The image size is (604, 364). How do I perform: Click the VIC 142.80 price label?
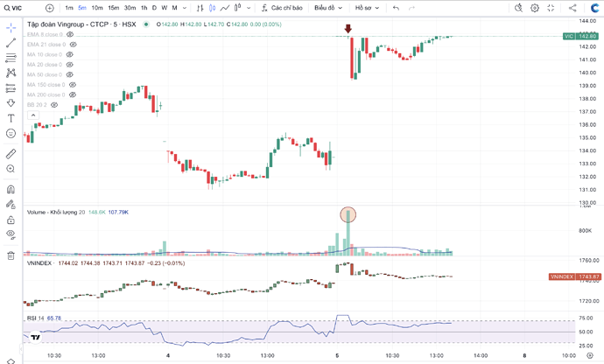coord(580,36)
